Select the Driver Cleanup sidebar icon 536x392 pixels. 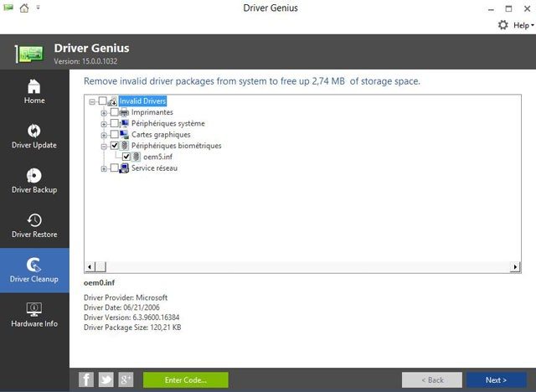(33, 265)
